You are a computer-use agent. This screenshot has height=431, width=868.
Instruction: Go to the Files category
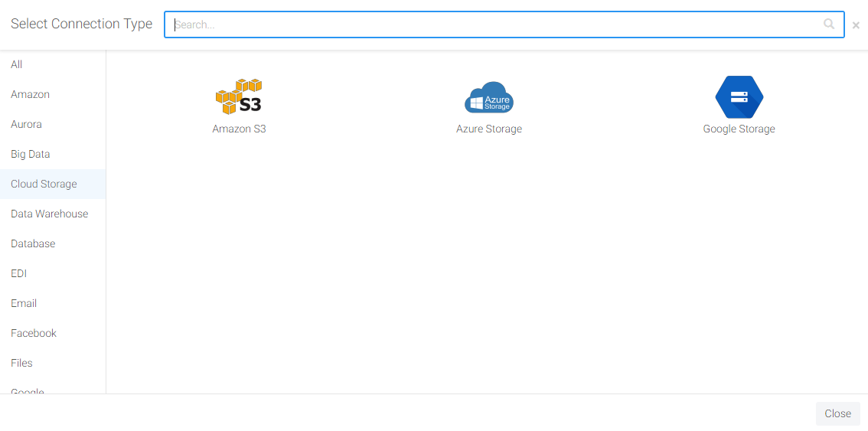(x=53, y=364)
